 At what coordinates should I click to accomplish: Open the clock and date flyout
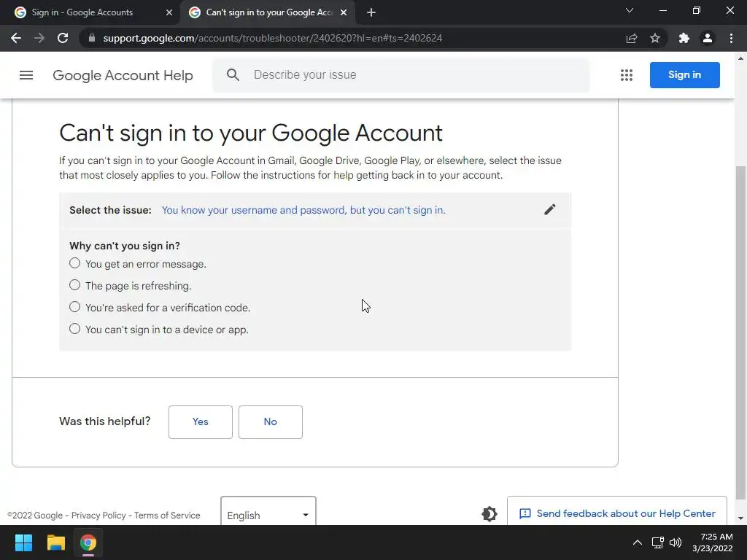point(712,542)
